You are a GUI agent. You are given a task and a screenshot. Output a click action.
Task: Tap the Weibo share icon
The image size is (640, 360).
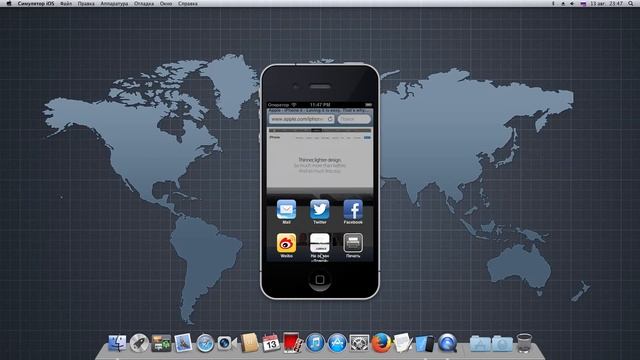tap(286, 243)
